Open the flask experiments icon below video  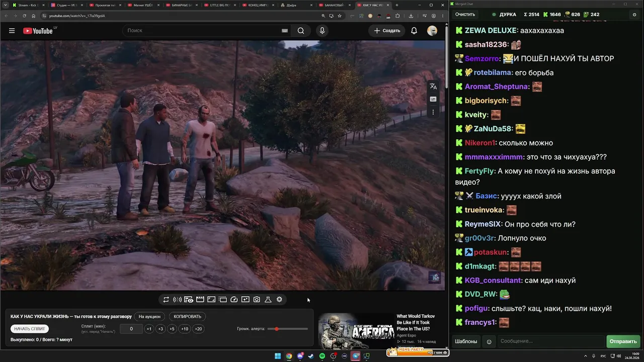point(268,300)
